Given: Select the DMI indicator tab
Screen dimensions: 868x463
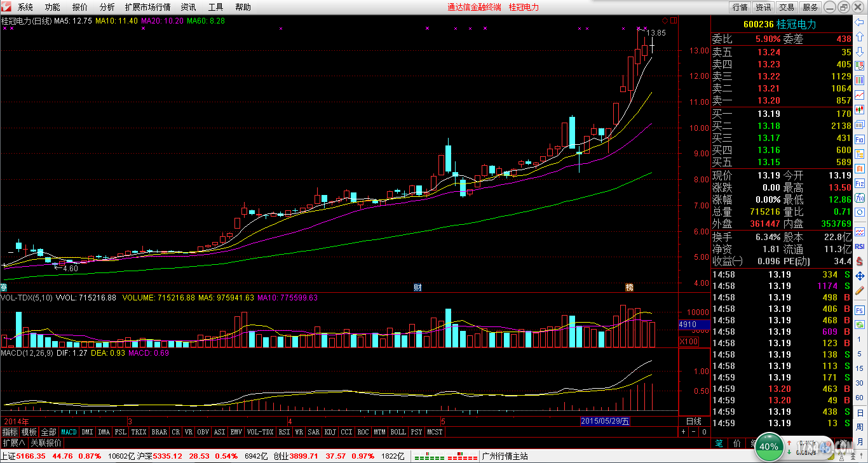Looking at the screenshot, I should click(87, 432).
